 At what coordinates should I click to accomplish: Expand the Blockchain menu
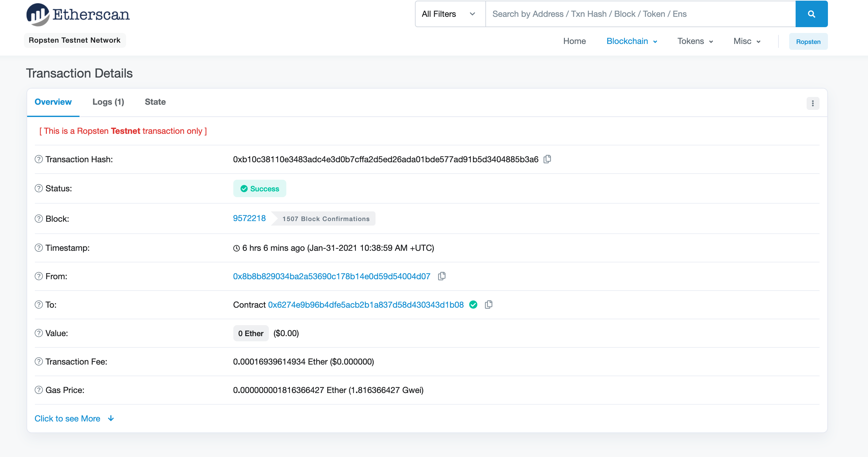[x=632, y=41]
